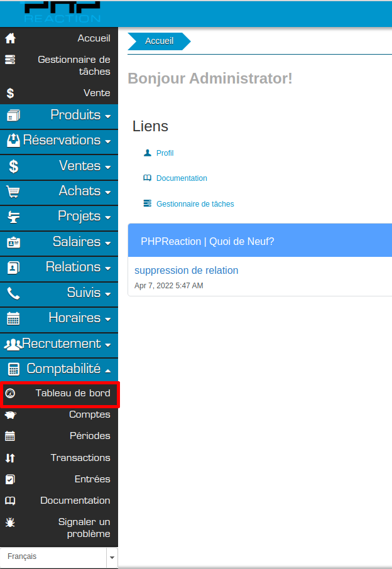
Task: Click the Gestionnaire de tâches sidebar icon
Action: coord(10,60)
